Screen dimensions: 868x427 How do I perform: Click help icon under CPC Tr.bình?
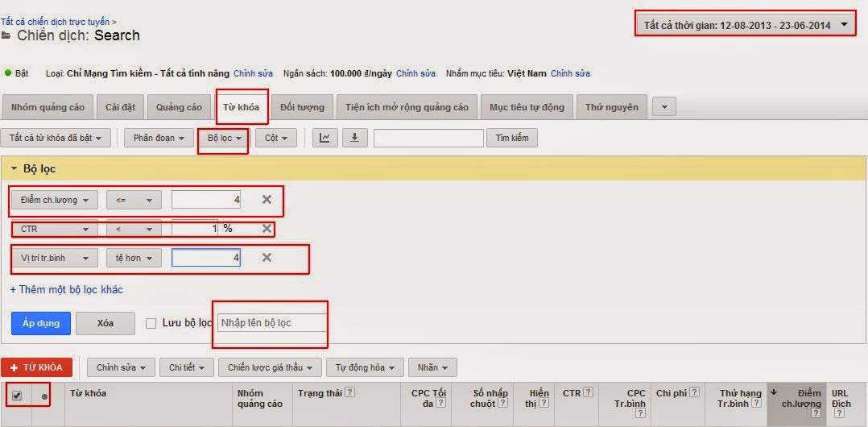(640, 413)
